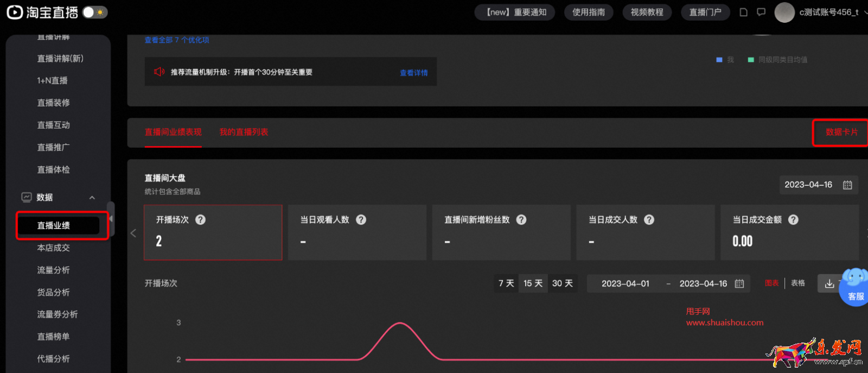Open 货品分析 in sidebar

[54, 292]
